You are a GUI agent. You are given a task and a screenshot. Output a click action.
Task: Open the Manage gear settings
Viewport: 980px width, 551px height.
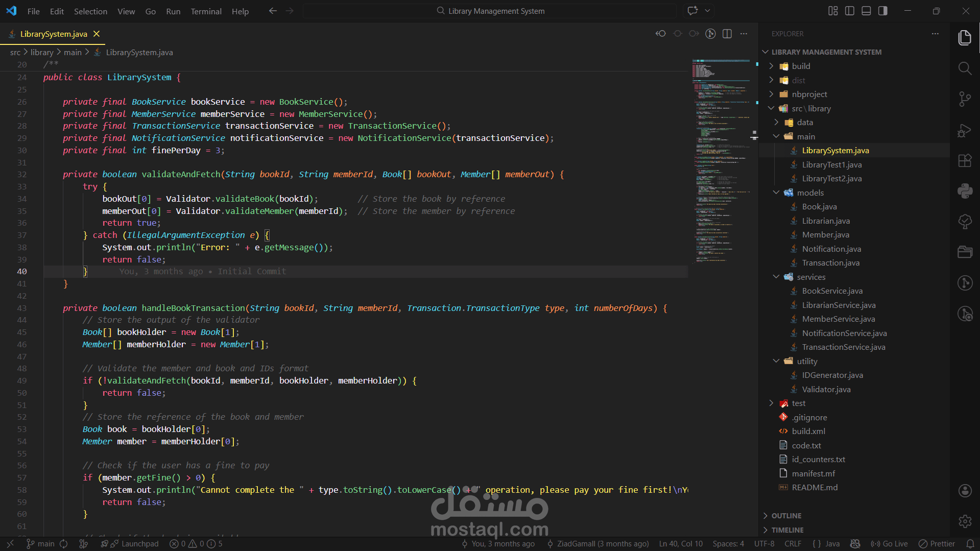click(965, 521)
